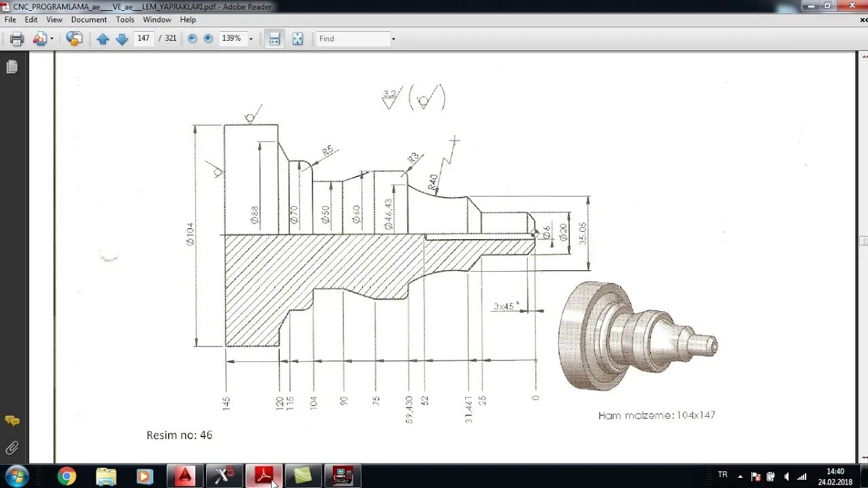Viewport: 868px width, 488px height.
Task: Click the 35.05 dimension label
Action: tap(584, 233)
